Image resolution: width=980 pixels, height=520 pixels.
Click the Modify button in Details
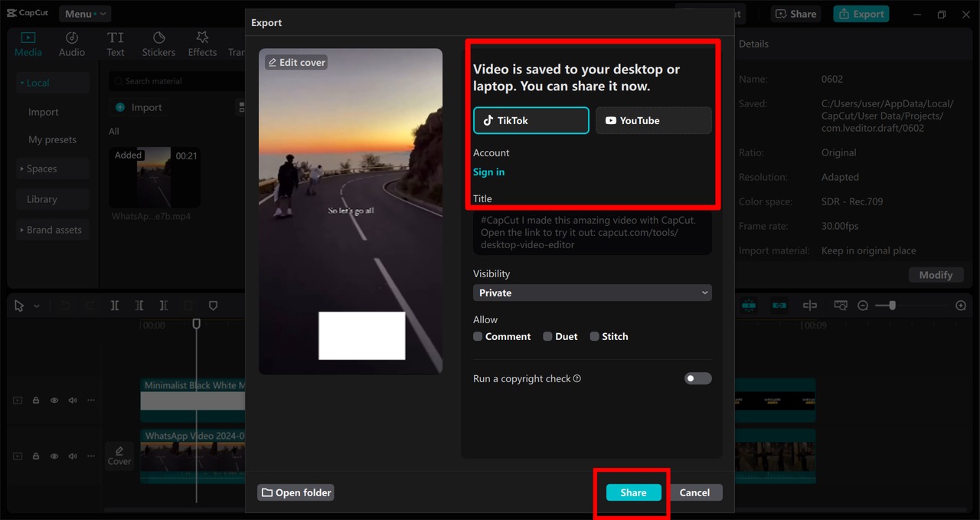click(x=936, y=275)
